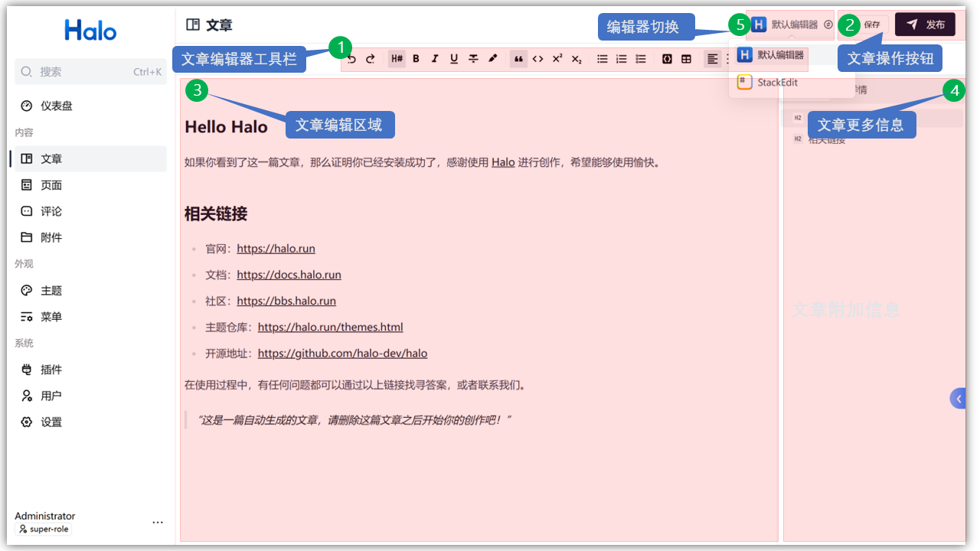Open 菜单 menus in sidebar
The width and height of the screenshot is (980, 551).
pyautogui.click(x=90, y=317)
